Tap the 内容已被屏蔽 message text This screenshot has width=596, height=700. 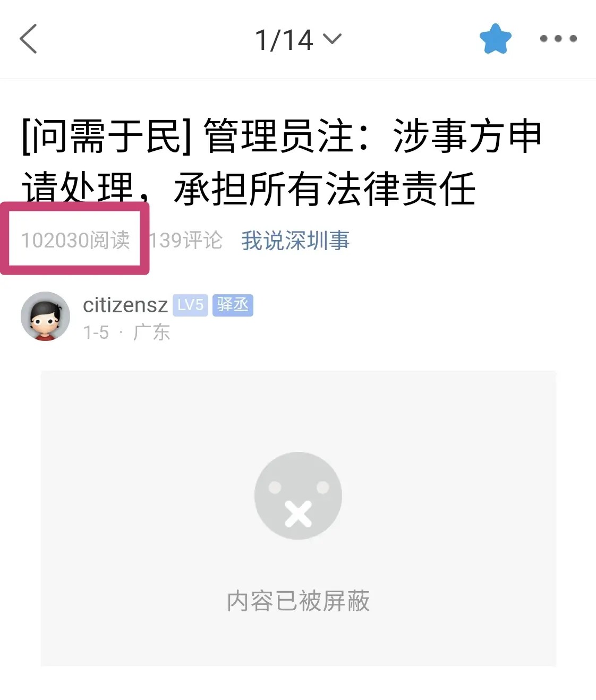(298, 601)
